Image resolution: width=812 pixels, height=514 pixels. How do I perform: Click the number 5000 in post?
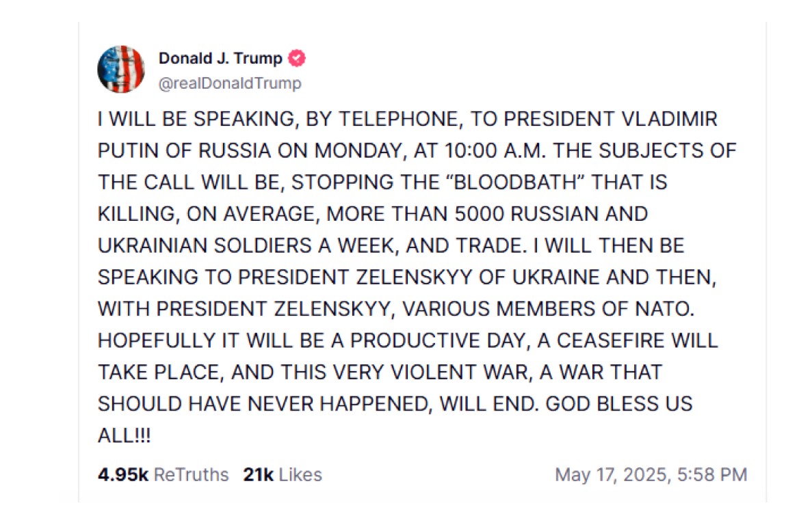[x=480, y=214]
